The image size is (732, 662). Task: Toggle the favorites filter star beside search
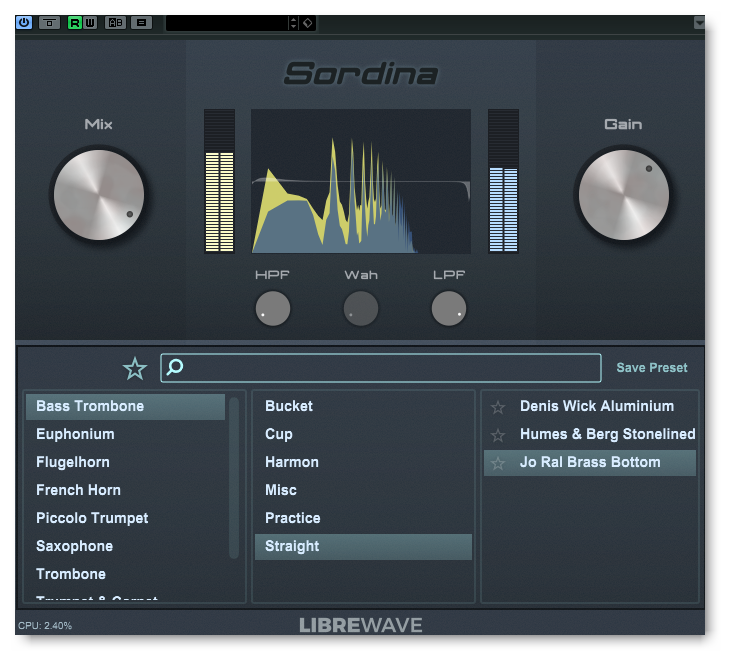[x=135, y=368]
